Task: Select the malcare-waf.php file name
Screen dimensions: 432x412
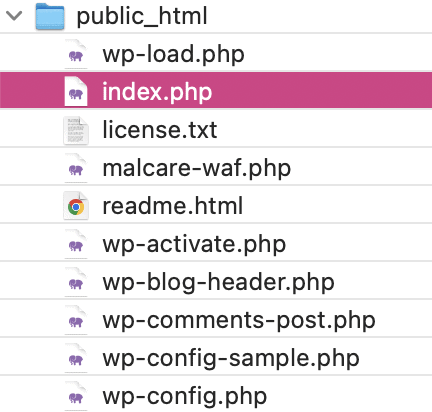Action: tap(197, 168)
